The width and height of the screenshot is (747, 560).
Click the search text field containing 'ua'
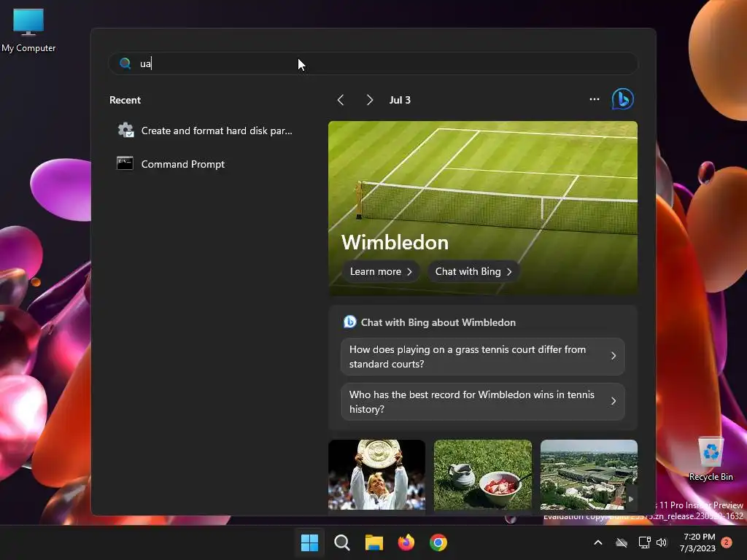(373, 63)
